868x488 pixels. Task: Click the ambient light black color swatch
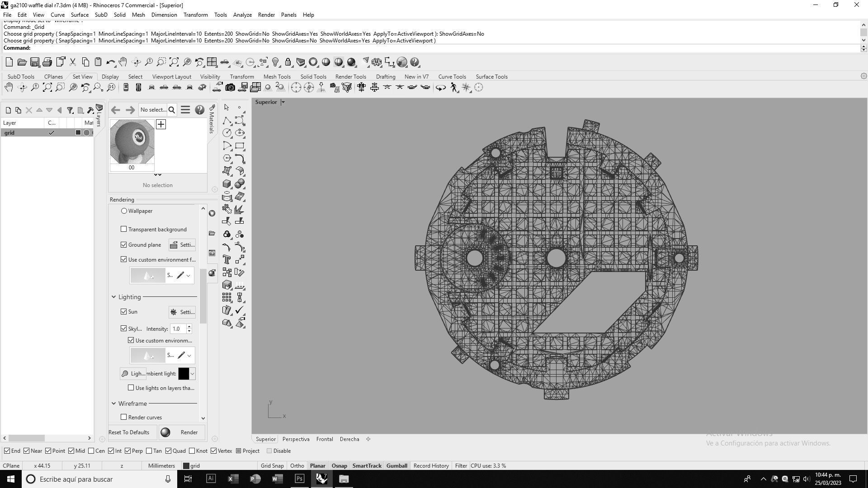point(184,374)
